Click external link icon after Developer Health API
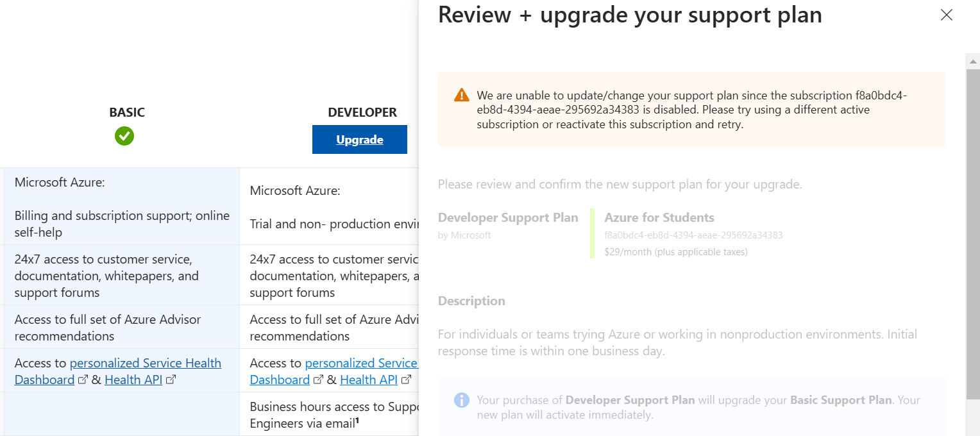The height and width of the screenshot is (436, 980). click(x=406, y=380)
